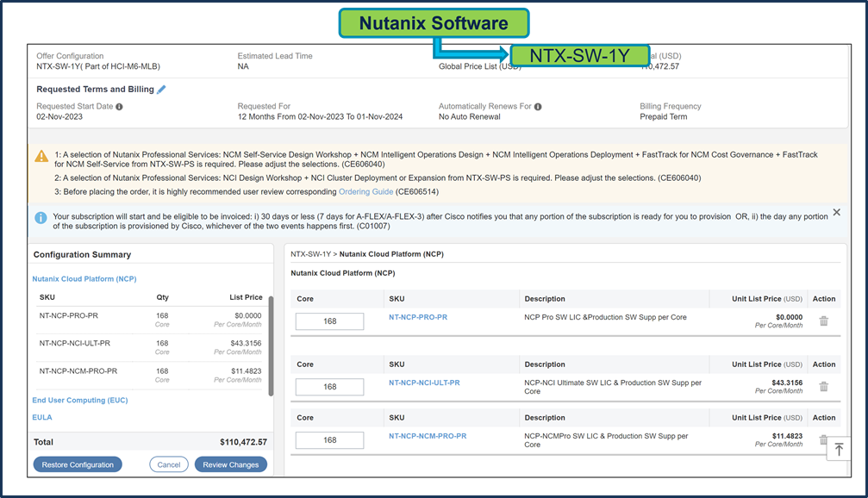Select NT-NCP-NCM-PRO-PR in Configuration Summary
Screen dimensions: 868x498
(x=78, y=370)
